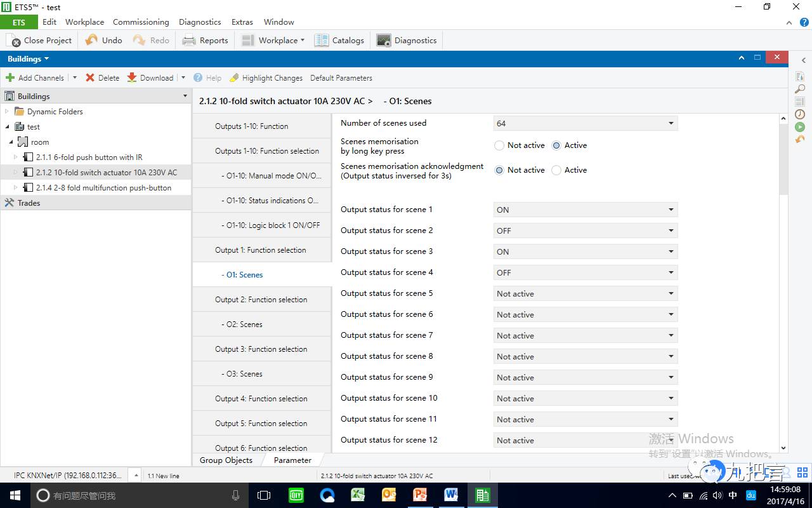Expand the 2.1.1 6-fold push button device

point(16,157)
